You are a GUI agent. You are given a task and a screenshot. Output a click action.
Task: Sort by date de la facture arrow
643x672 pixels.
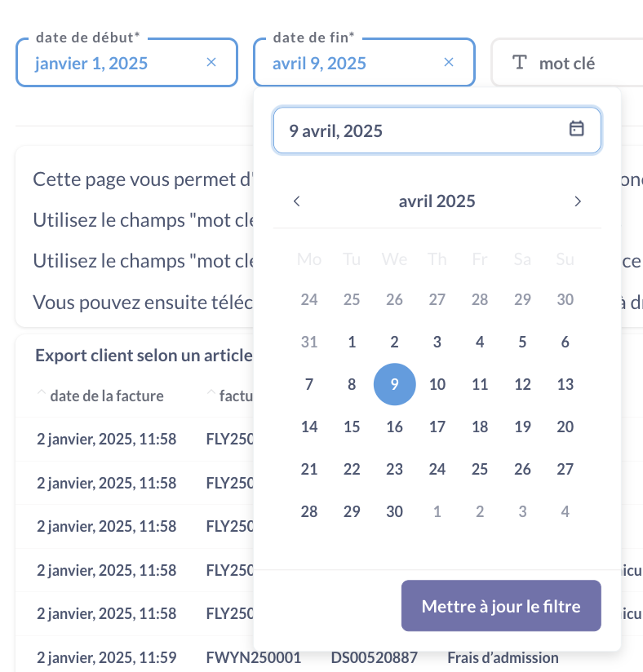pos(41,392)
